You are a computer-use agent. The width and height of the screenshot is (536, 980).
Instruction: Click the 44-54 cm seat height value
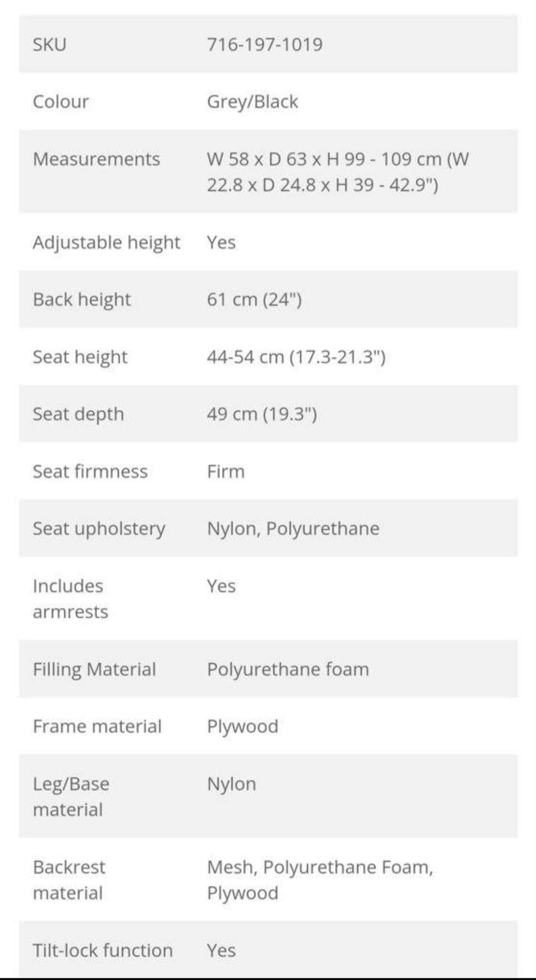pos(296,357)
